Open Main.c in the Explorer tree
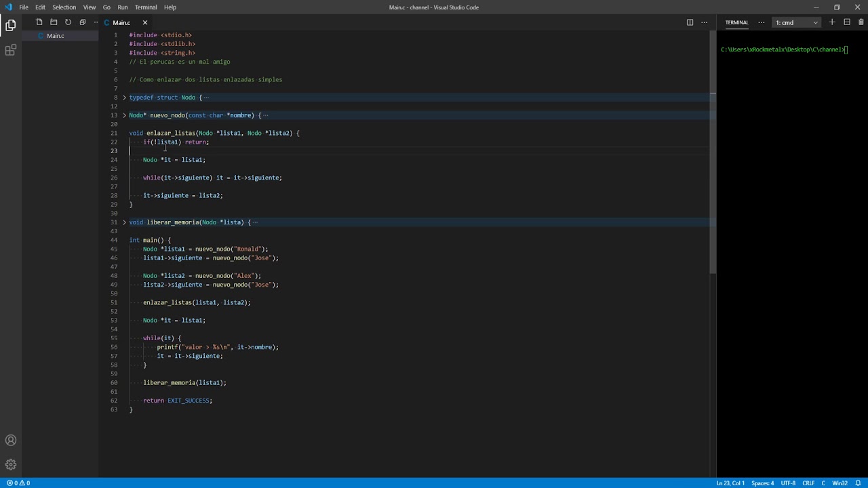868x488 pixels. pos(56,36)
